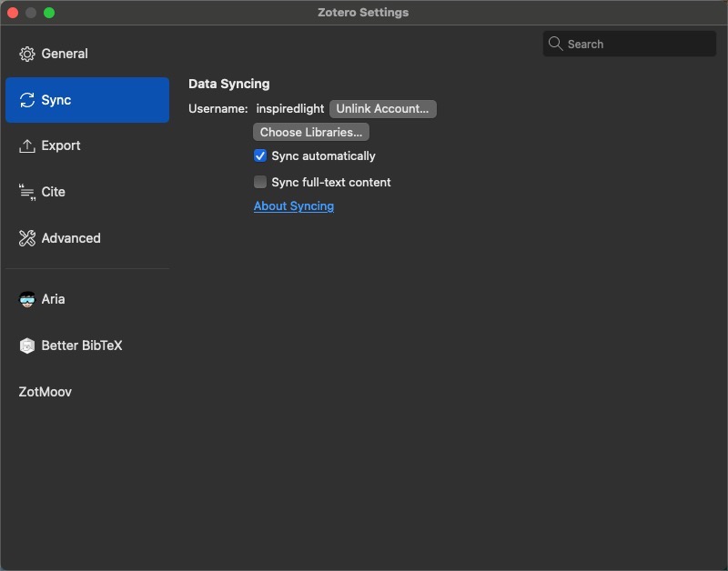Open the About Syncing link

tap(294, 206)
